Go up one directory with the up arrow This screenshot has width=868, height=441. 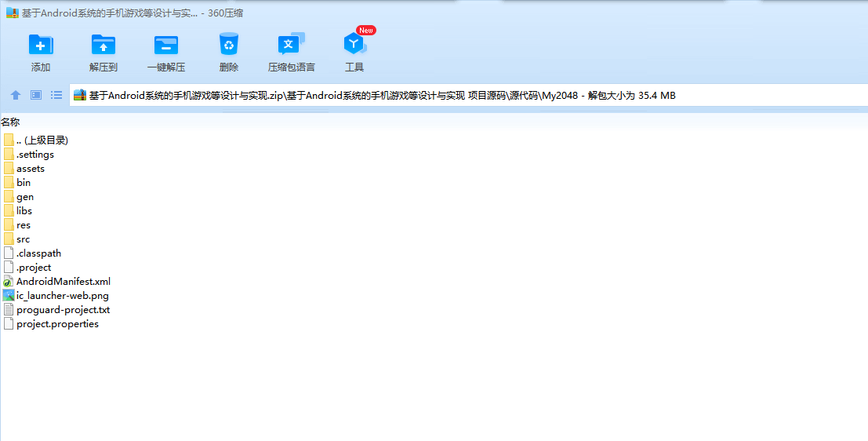[x=16, y=95]
